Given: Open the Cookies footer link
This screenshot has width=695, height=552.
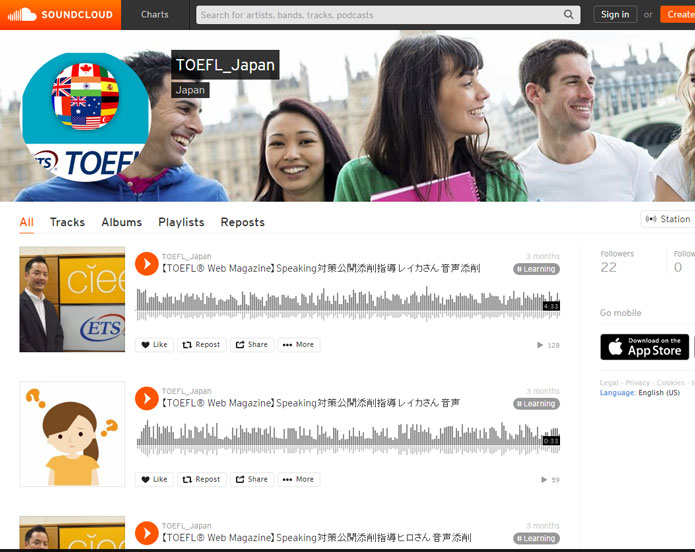Looking at the screenshot, I should point(671,383).
